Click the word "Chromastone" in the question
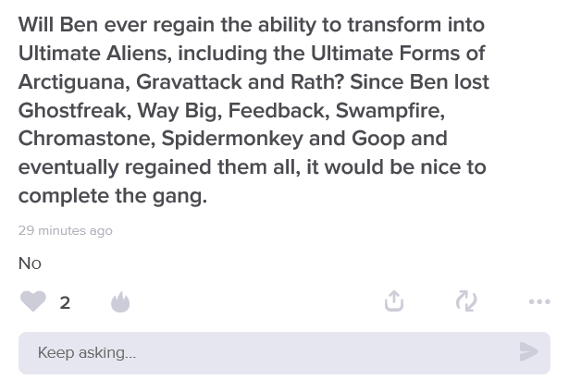Screen dimensions: 569x392 click(84, 139)
